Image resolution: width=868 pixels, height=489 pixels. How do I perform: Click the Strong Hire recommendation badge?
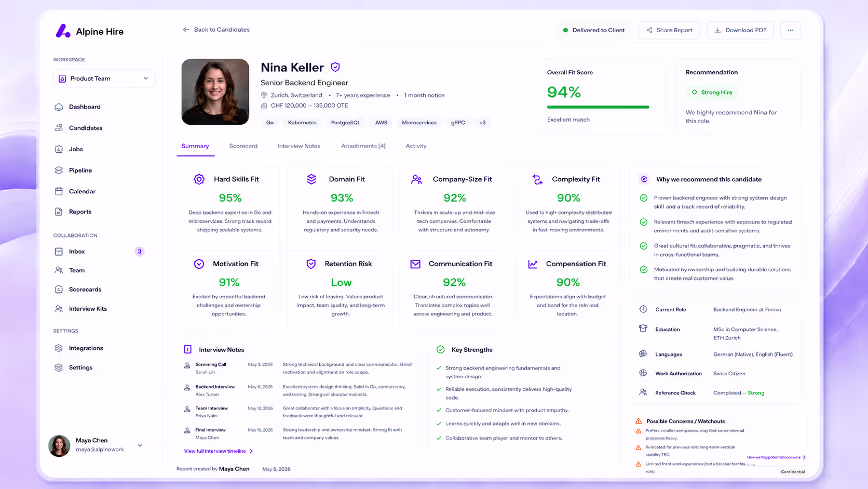(x=712, y=92)
